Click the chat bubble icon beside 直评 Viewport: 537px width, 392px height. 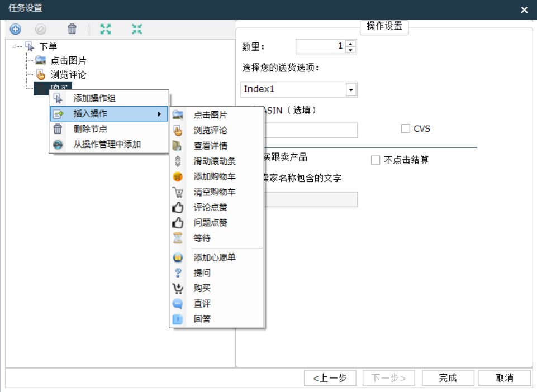178,304
